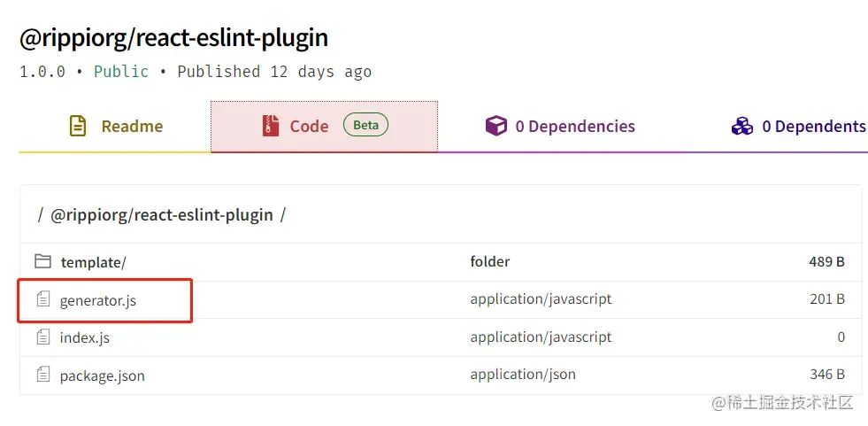Open the package.json file

(x=102, y=376)
